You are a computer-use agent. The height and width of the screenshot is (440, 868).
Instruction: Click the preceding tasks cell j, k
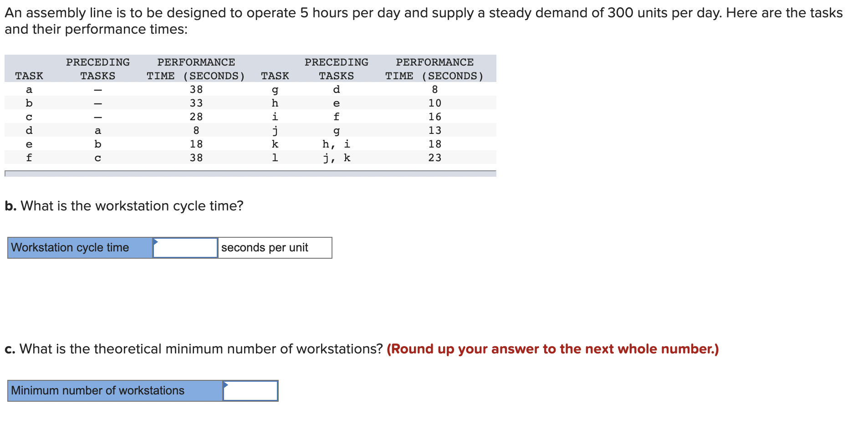337,158
